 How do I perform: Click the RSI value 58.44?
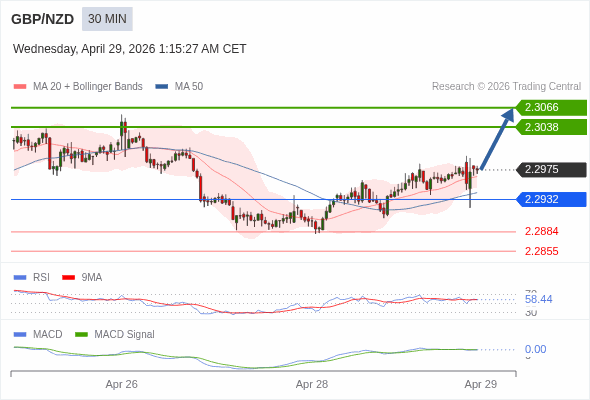(538, 300)
